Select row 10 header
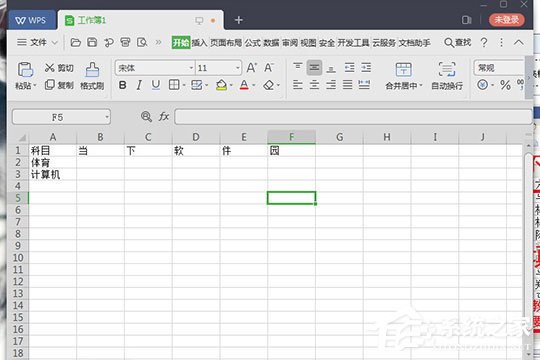Image resolution: width=540 pixels, height=360 pixels. pyautogui.click(x=18, y=258)
